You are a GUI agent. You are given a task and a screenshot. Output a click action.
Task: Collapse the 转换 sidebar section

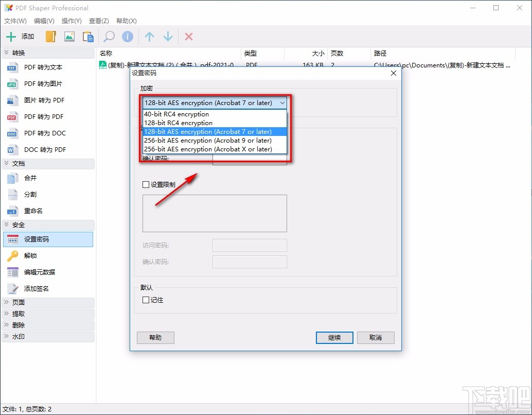click(48, 53)
